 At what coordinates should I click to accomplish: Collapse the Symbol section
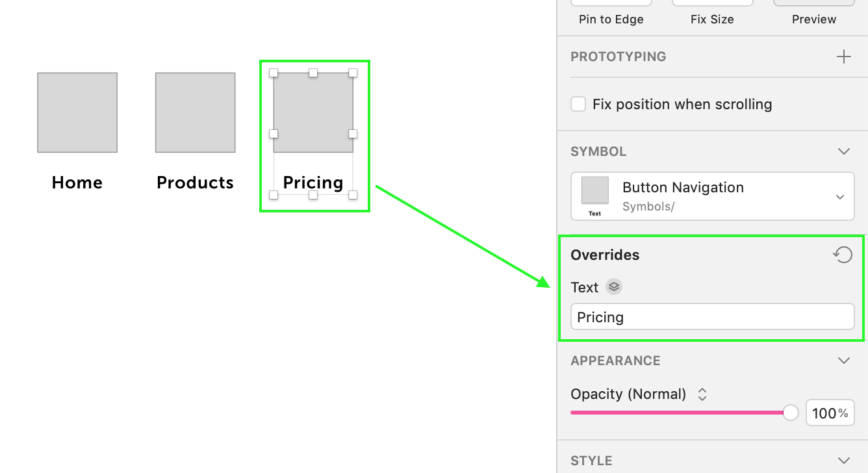click(x=843, y=151)
